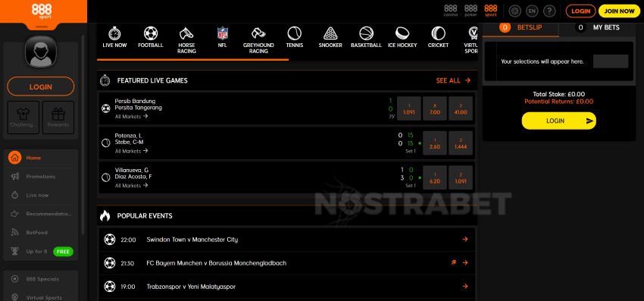This screenshot has width=644, height=301.
Task: Open Recommendations in sidebar
Action: click(40, 214)
